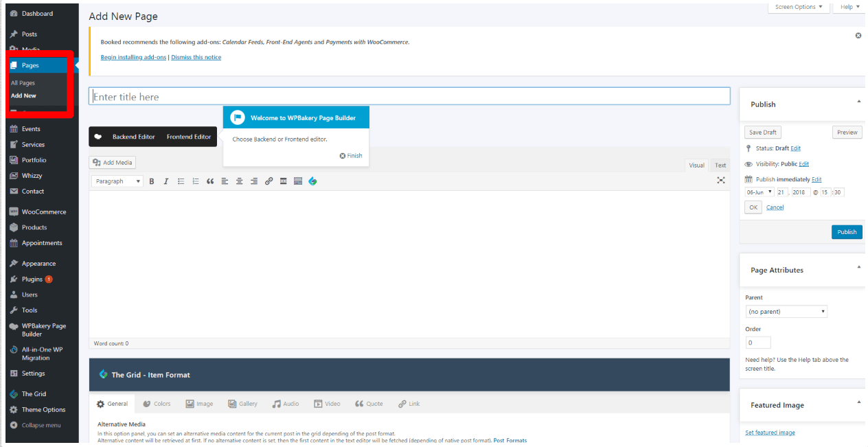This screenshot has height=447, width=868.
Task: Insert Read More tag icon
Action: coord(283,181)
